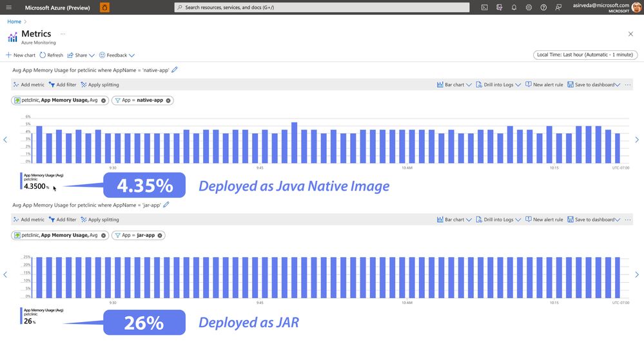Screen dimensions: 644x362
Task: Select the petclinic, App Memory Usage, Avg pill on the jar-app chart
Action: pos(59,235)
